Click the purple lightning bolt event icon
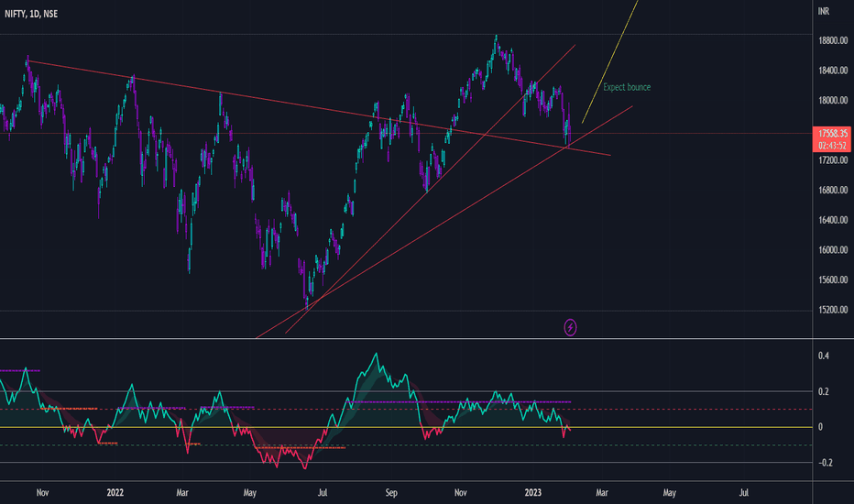Viewport: 854px width, 504px height. (x=570, y=327)
